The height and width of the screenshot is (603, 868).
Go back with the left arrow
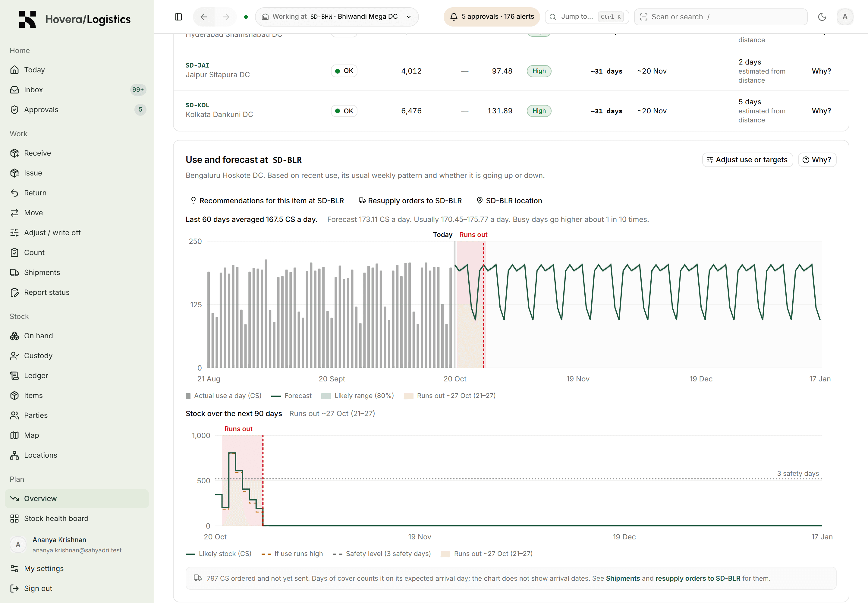[204, 17]
